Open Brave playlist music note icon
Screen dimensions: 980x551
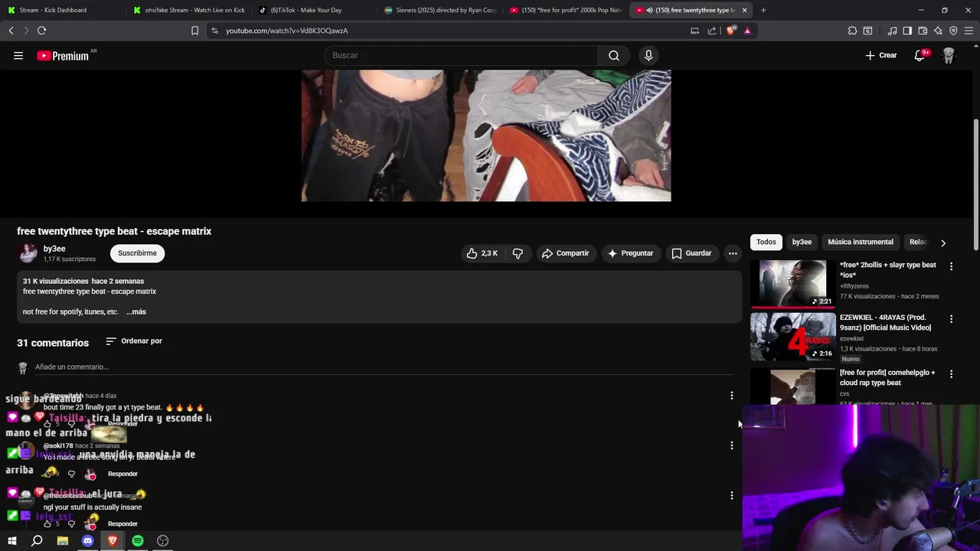892,31
